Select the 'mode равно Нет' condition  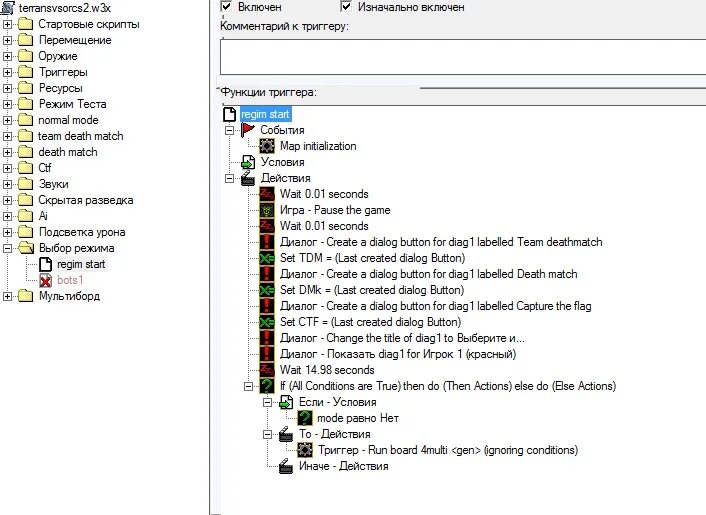358,418
